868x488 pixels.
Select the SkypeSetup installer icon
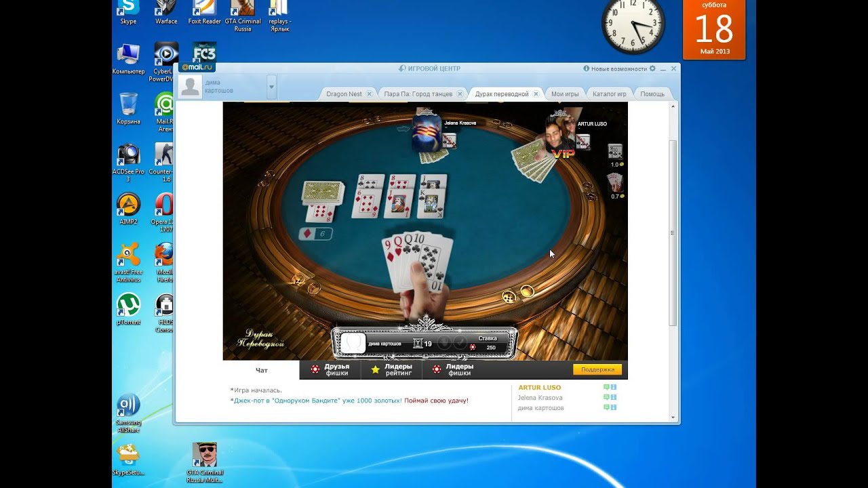[x=128, y=460]
